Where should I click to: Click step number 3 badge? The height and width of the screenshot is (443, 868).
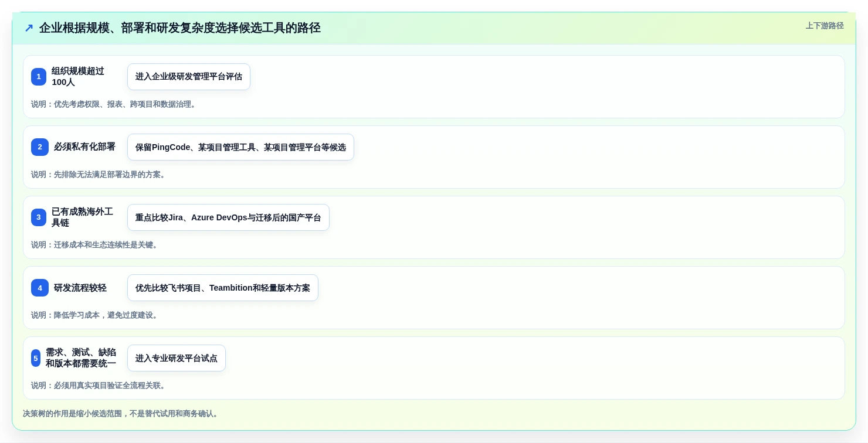point(39,217)
